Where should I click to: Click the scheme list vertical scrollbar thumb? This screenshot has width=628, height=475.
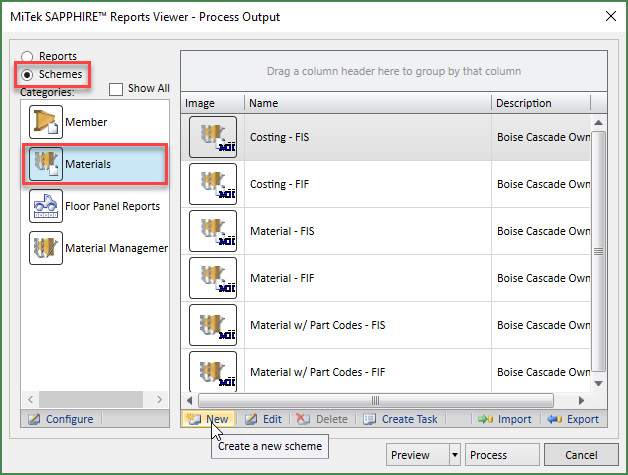pos(598,251)
